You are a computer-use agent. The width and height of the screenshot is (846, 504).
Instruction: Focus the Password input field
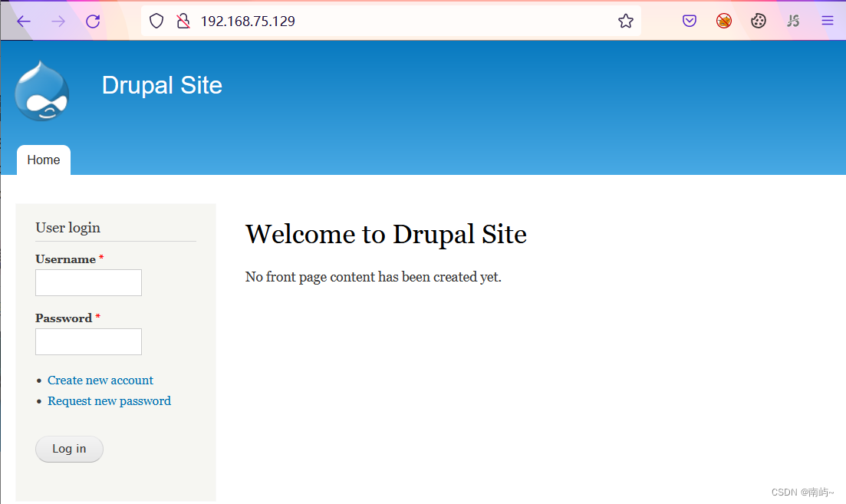(88, 341)
